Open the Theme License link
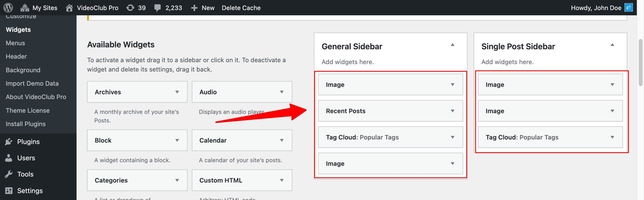644x200 pixels. pos(28,110)
